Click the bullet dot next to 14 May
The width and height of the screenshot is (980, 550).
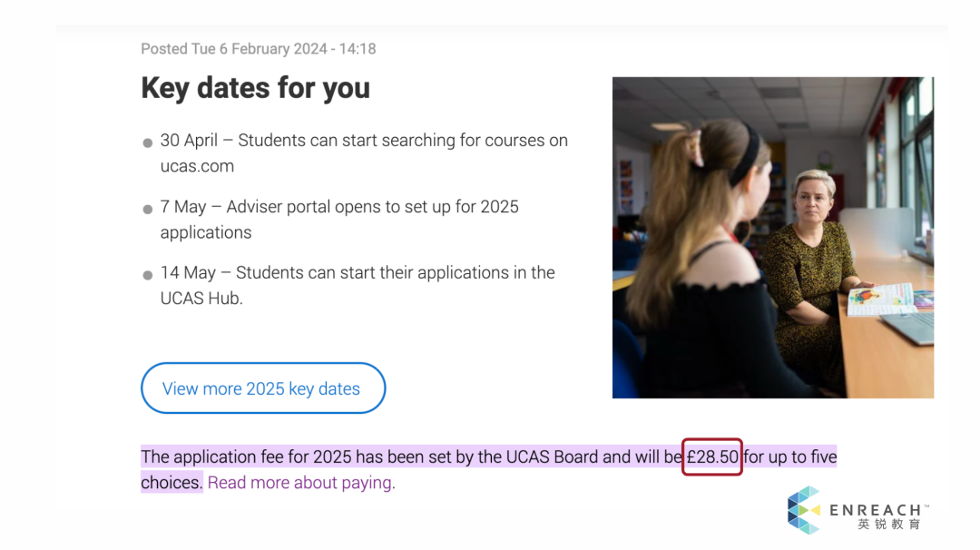(x=147, y=274)
